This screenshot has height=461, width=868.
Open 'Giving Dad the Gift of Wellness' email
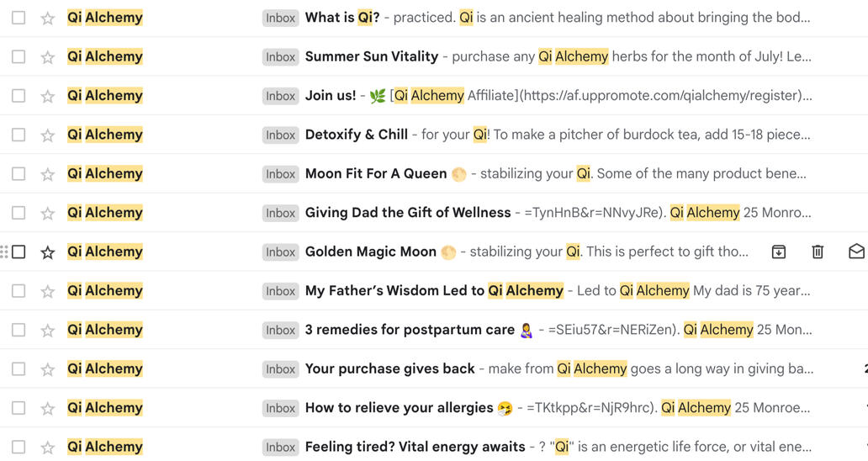(408, 213)
